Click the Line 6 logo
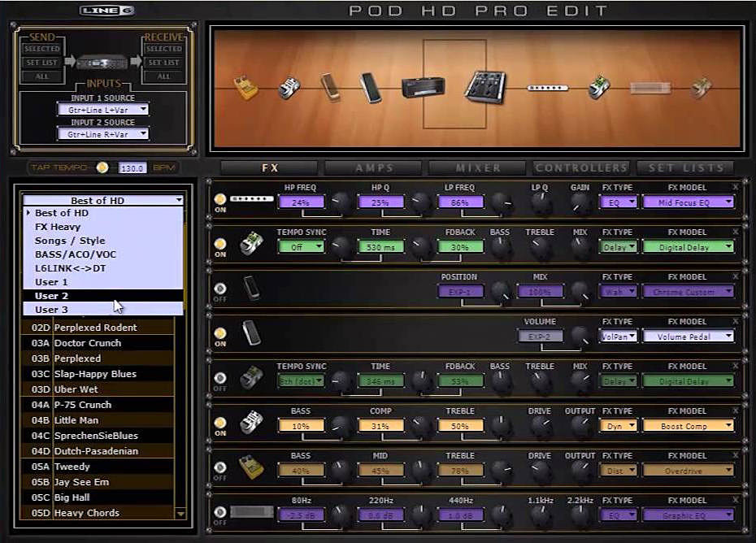756x543 pixels. pos(107,11)
